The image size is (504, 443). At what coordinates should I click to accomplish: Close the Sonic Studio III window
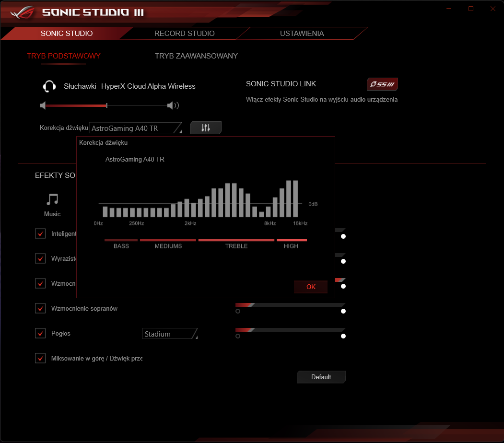pyautogui.click(x=493, y=9)
